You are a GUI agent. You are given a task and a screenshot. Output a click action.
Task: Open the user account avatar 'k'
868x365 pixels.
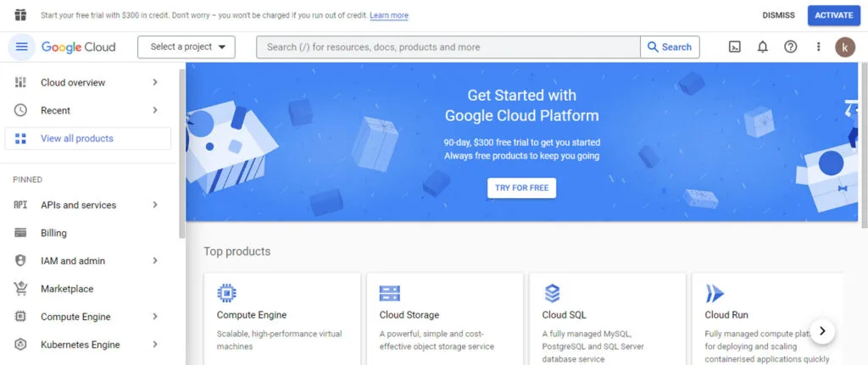(x=845, y=47)
